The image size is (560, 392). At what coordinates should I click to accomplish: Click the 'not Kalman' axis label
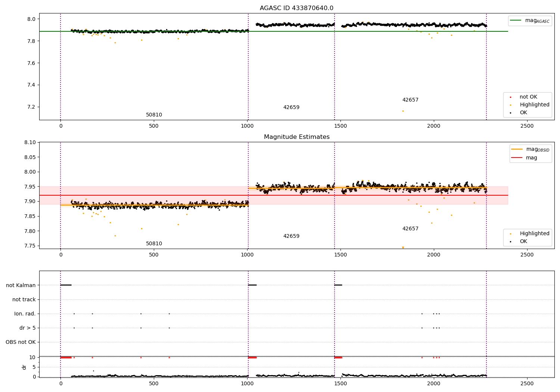(21, 286)
